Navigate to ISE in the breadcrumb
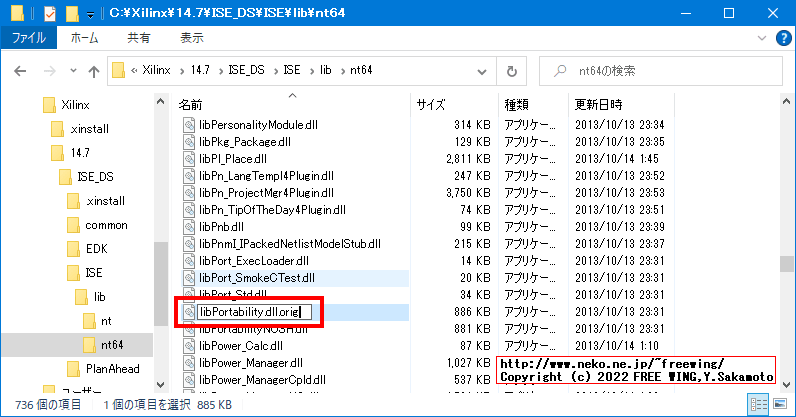 pyautogui.click(x=292, y=70)
